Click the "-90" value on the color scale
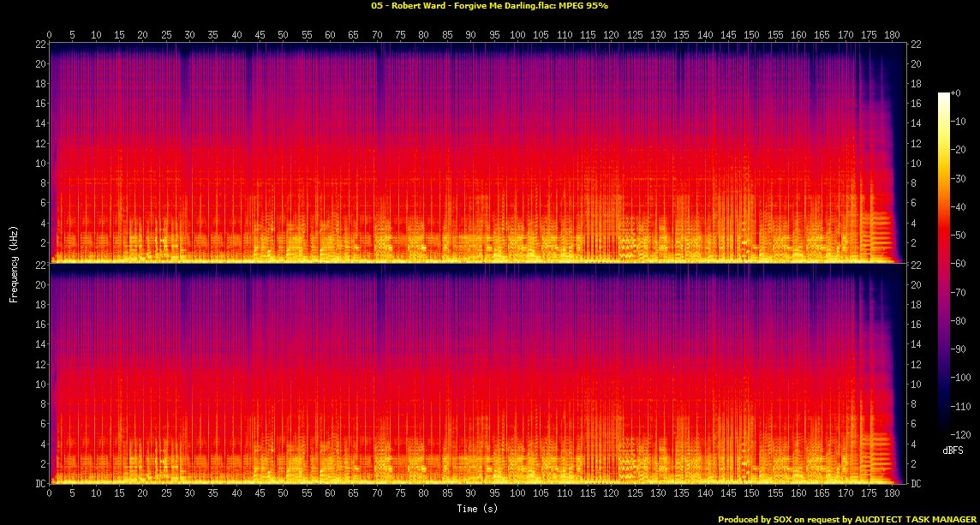Screen dimensions: 980x525 959,349
